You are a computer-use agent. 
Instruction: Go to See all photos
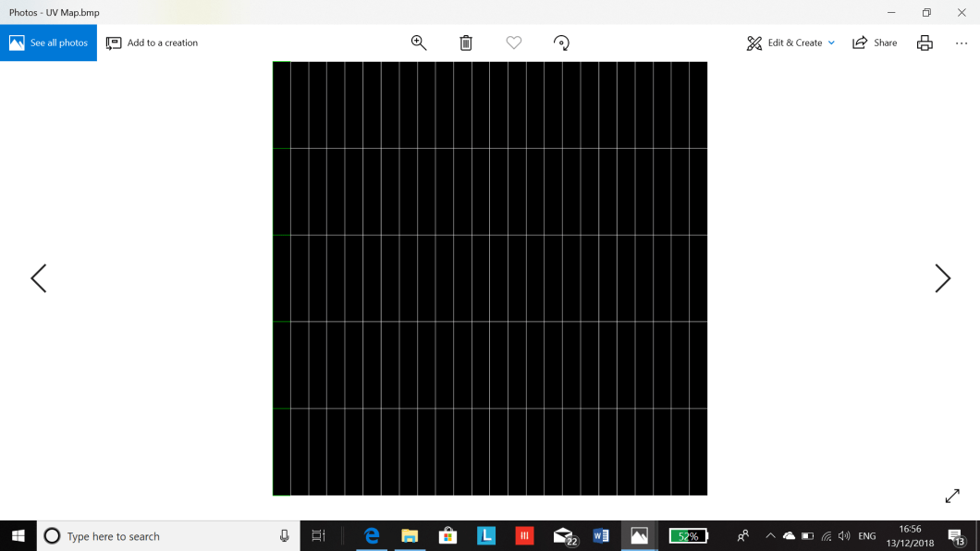48,43
